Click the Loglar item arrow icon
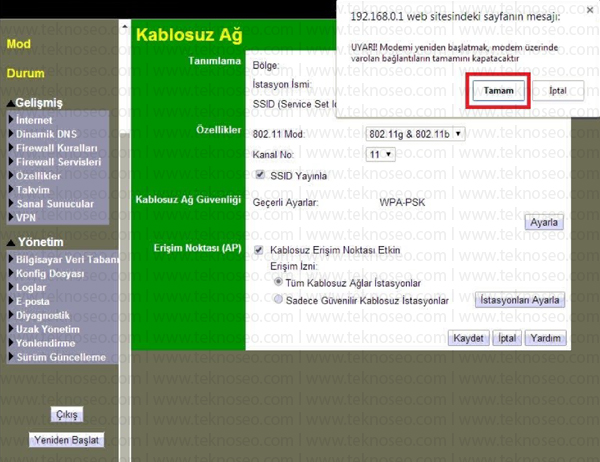 [x=11, y=287]
